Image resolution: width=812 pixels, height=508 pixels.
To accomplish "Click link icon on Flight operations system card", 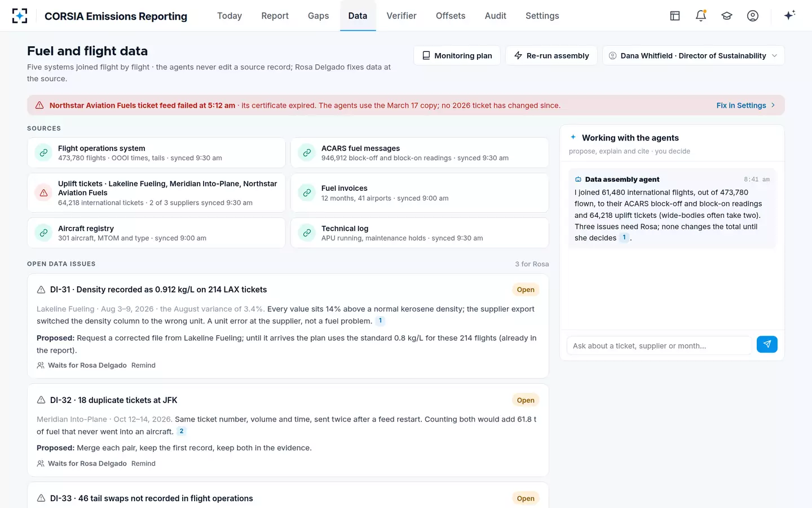I will pyautogui.click(x=43, y=153).
